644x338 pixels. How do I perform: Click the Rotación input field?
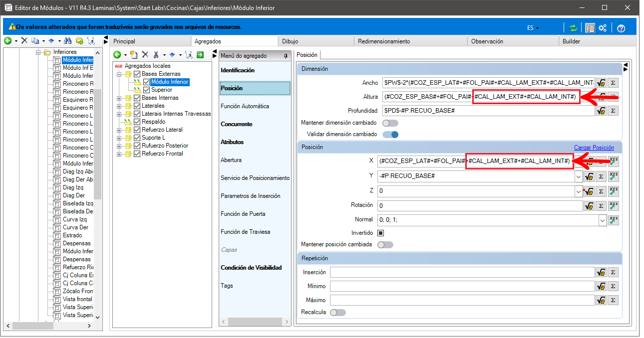[480, 205]
